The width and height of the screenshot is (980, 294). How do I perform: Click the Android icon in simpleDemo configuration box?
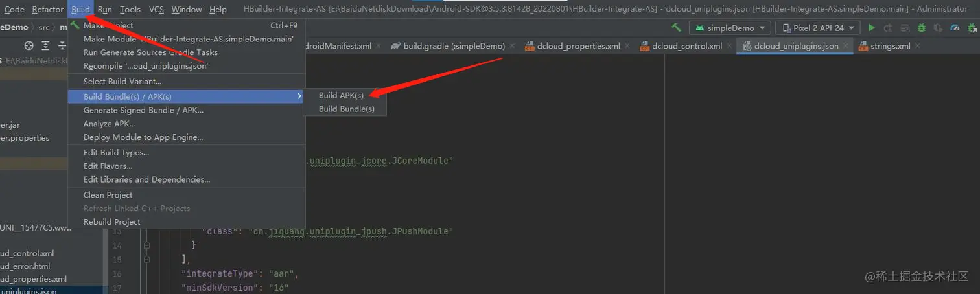click(699, 28)
